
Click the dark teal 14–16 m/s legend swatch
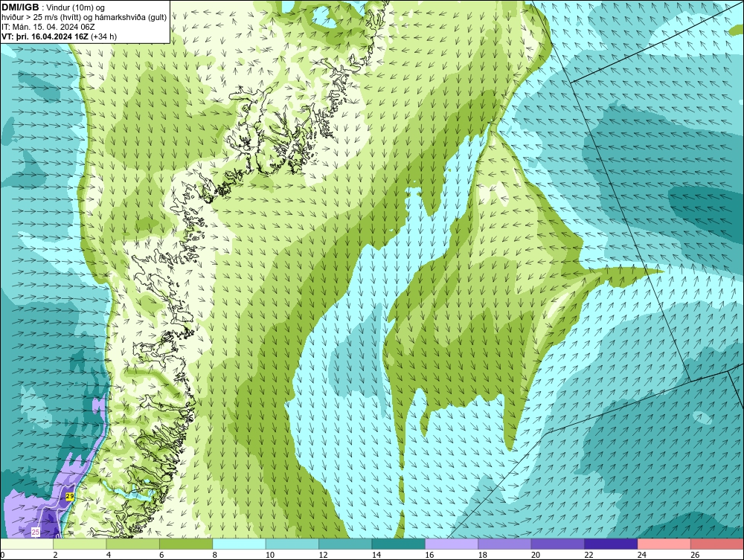399,544
